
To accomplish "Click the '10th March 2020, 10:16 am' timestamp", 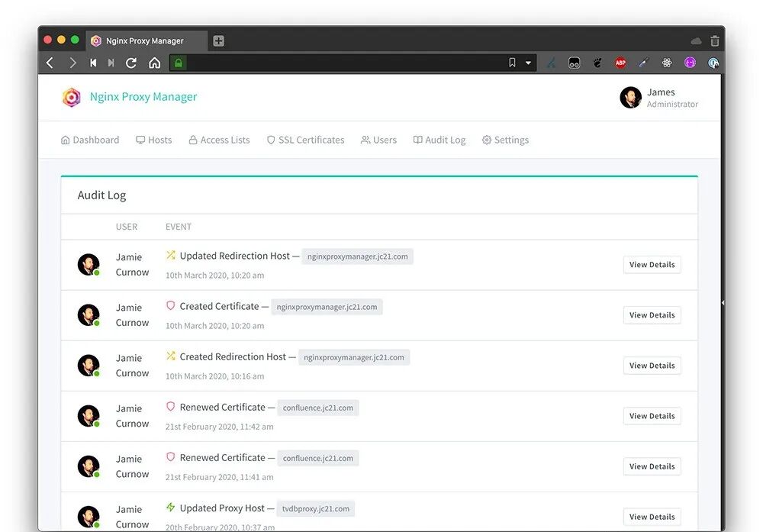I will [214, 376].
